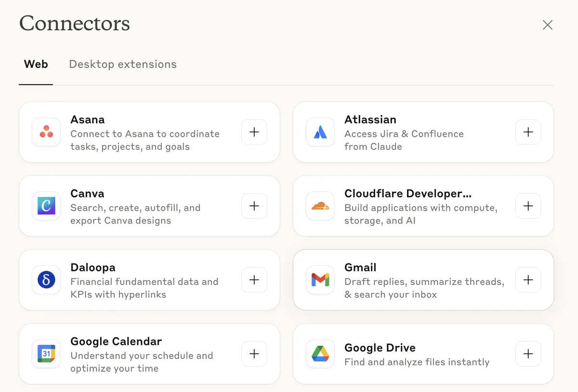Click the Asana logo icon
Screen dimensions: 578x392
(x=46, y=132)
